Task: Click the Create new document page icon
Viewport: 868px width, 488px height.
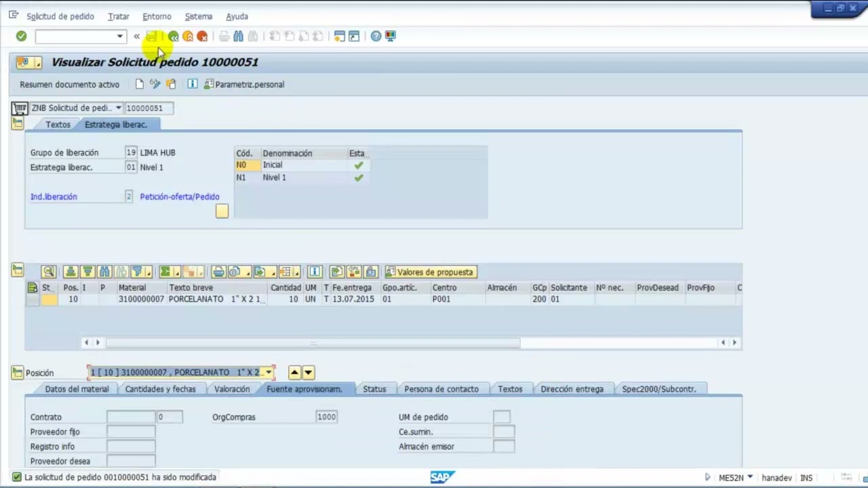Action: pos(140,84)
